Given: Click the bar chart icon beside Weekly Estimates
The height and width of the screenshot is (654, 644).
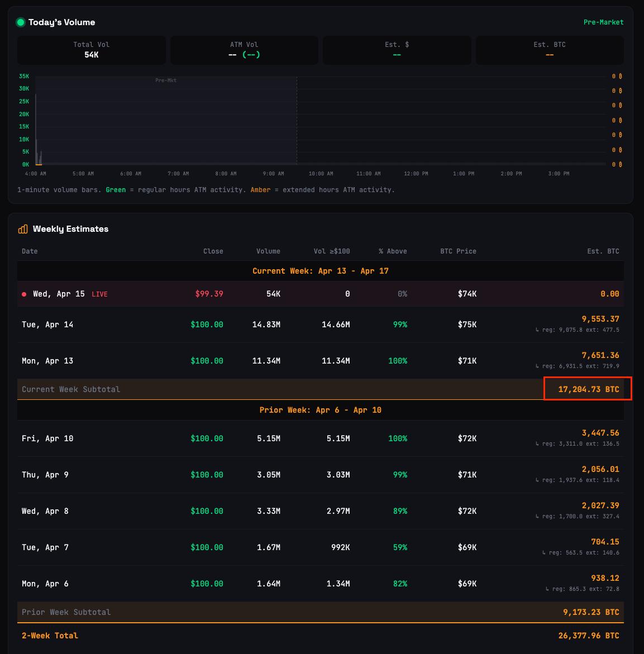Looking at the screenshot, I should pos(23,229).
